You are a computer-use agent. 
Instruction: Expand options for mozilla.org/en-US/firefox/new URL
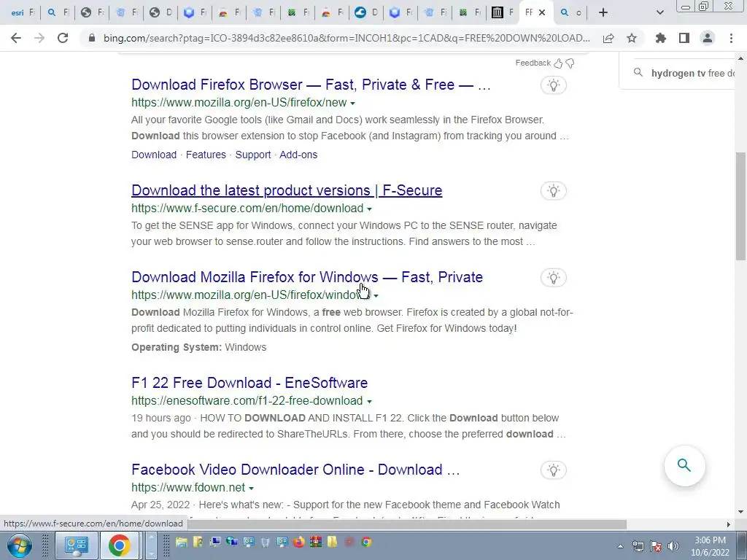click(352, 104)
